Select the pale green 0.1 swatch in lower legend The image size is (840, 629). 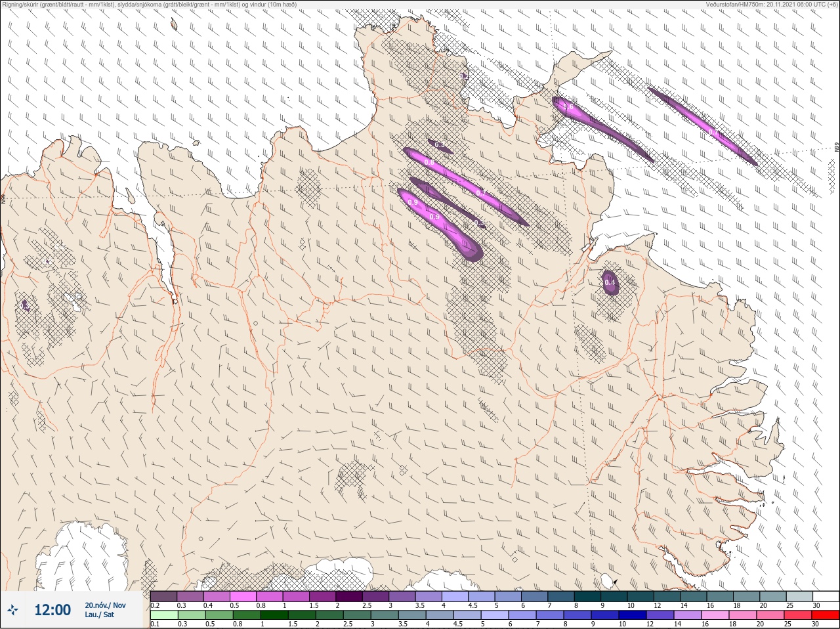(163, 615)
